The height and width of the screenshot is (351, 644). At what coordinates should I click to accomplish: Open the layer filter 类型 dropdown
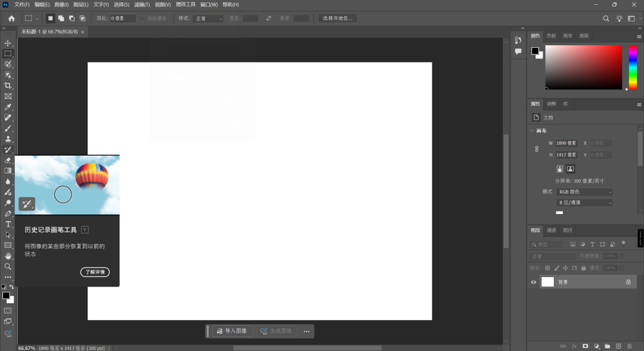(x=547, y=244)
